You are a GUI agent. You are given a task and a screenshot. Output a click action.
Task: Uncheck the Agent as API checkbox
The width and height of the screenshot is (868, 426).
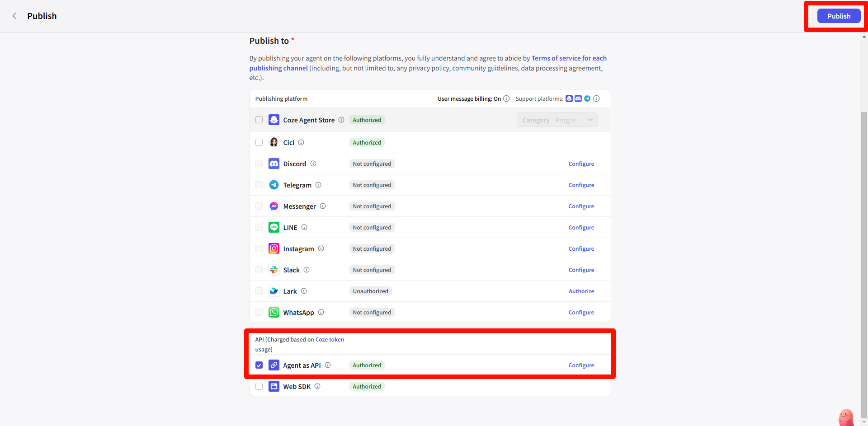pos(259,365)
